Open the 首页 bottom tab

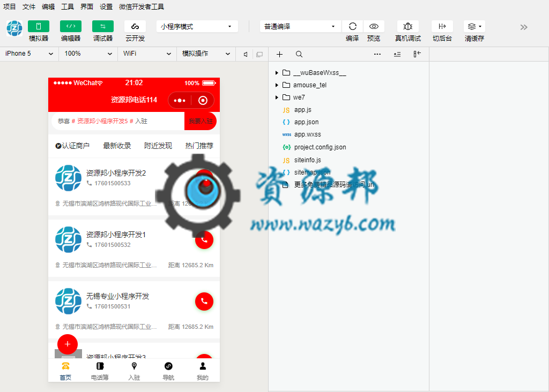(65, 371)
